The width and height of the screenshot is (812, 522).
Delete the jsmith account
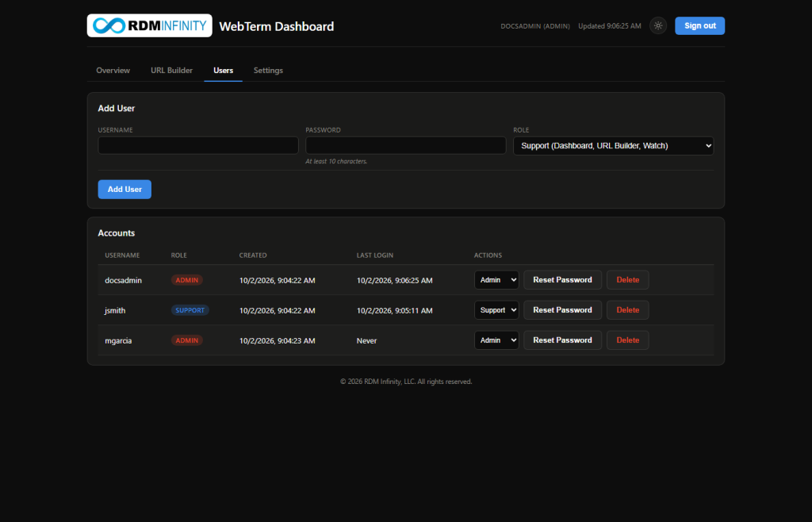(628, 310)
